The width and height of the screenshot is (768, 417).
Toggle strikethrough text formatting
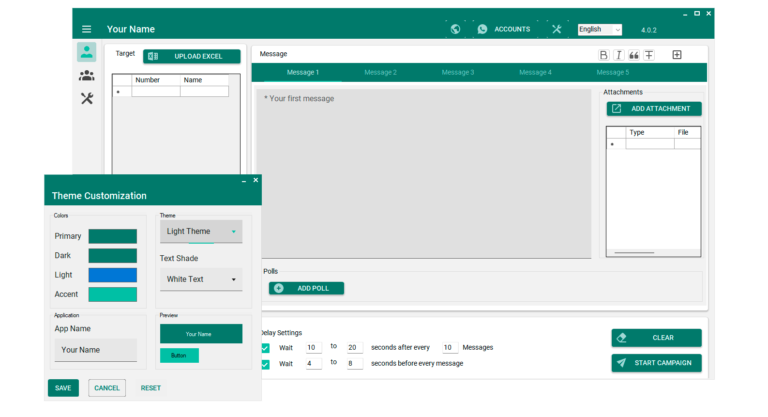click(x=649, y=55)
